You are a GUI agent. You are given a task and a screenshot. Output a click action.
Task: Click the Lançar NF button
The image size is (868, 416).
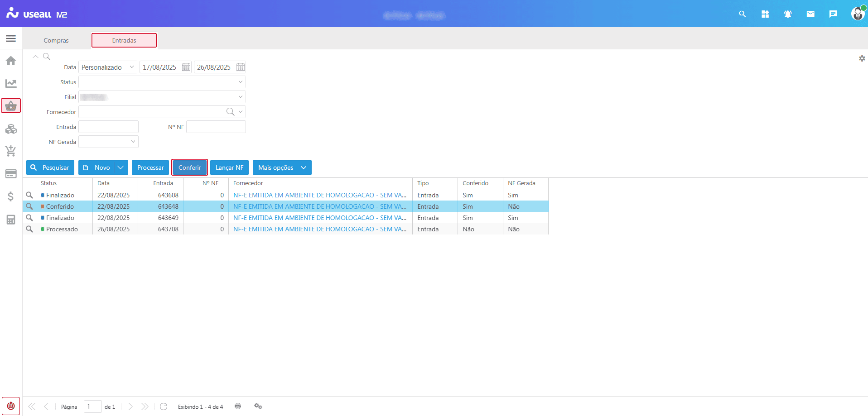(229, 167)
